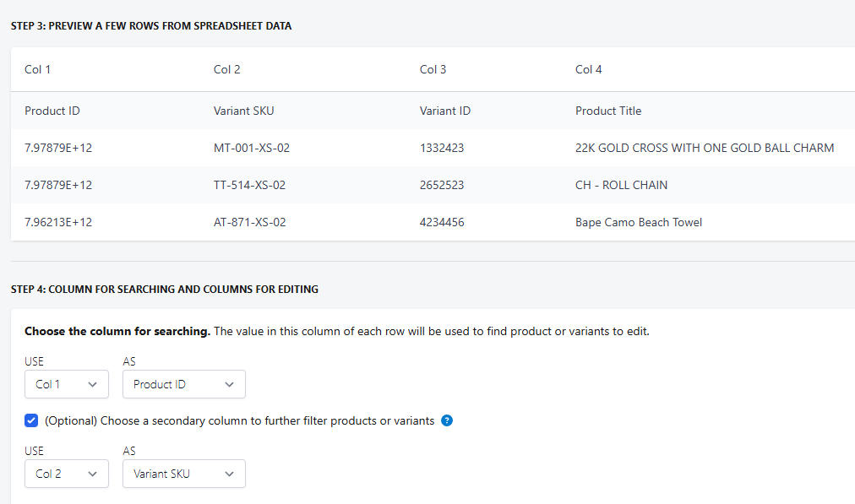Open the Variant SKU AS dropdown
Image resolution: width=855 pixels, height=504 pixels.
tap(183, 474)
